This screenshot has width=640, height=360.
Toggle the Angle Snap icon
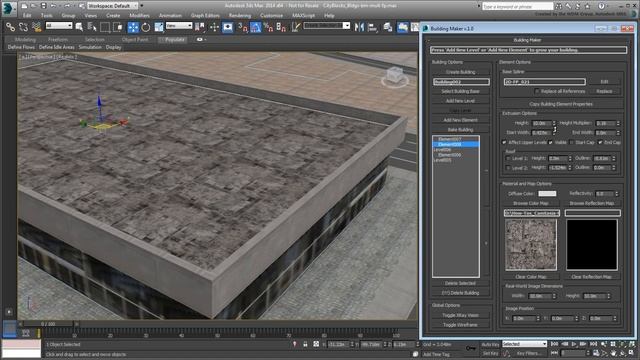[256, 27]
